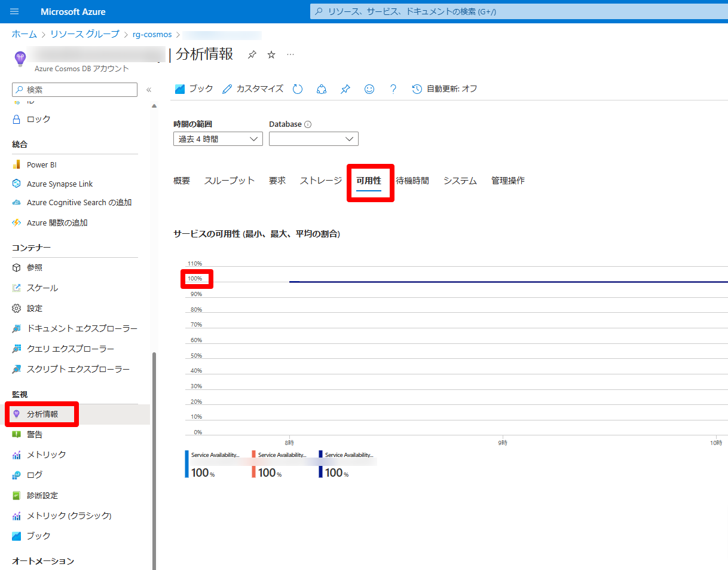Open the Azure portal hamburger menu
Image resolution: width=728 pixels, height=570 pixels.
[14, 11]
